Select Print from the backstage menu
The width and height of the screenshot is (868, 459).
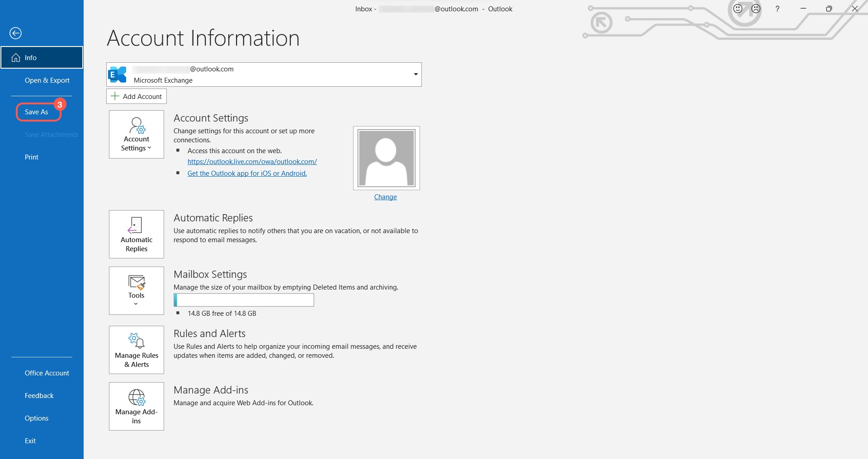point(32,157)
